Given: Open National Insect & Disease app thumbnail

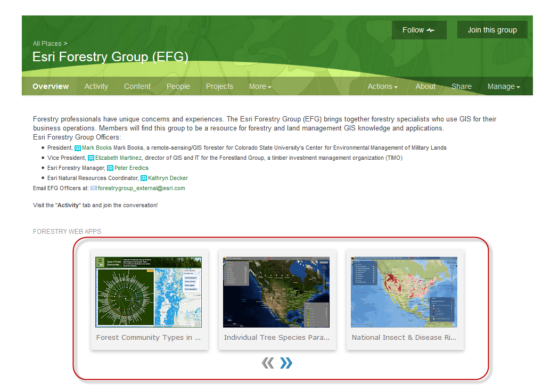Looking at the screenshot, I should 404,292.
